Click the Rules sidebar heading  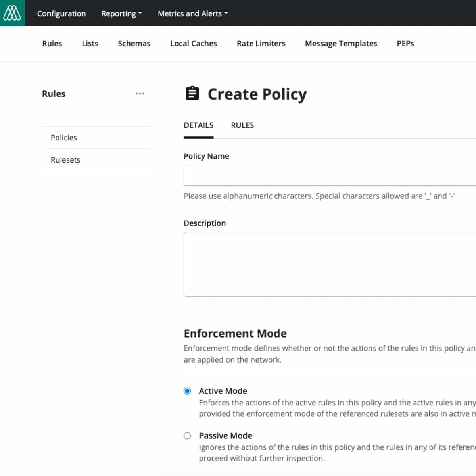[x=54, y=94]
